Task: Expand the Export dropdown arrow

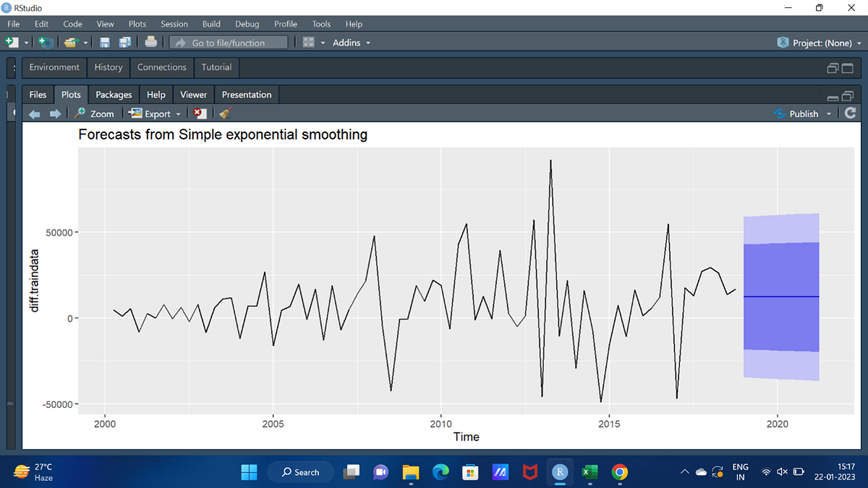Action: [178, 113]
